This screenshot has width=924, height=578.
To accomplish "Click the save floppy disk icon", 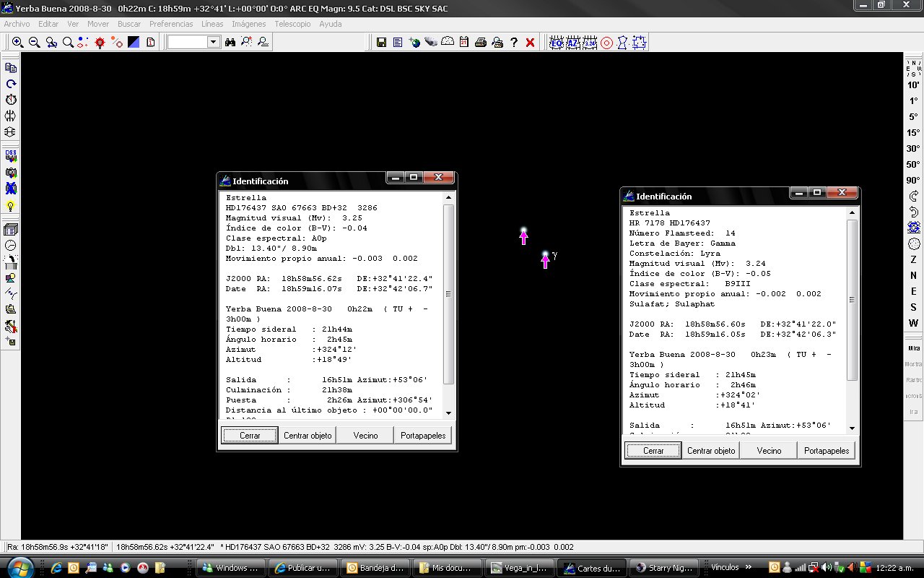I will [381, 43].
